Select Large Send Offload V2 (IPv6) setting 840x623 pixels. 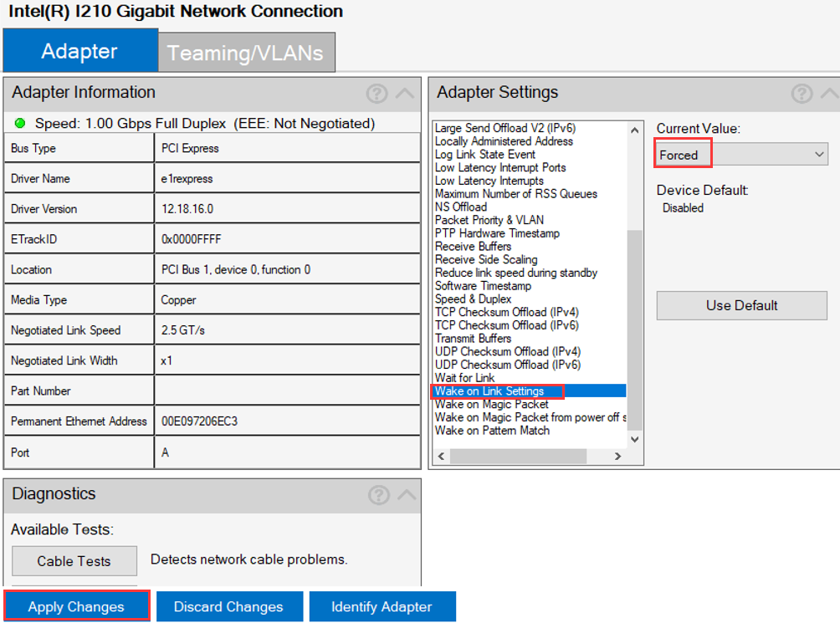(505, 128)
